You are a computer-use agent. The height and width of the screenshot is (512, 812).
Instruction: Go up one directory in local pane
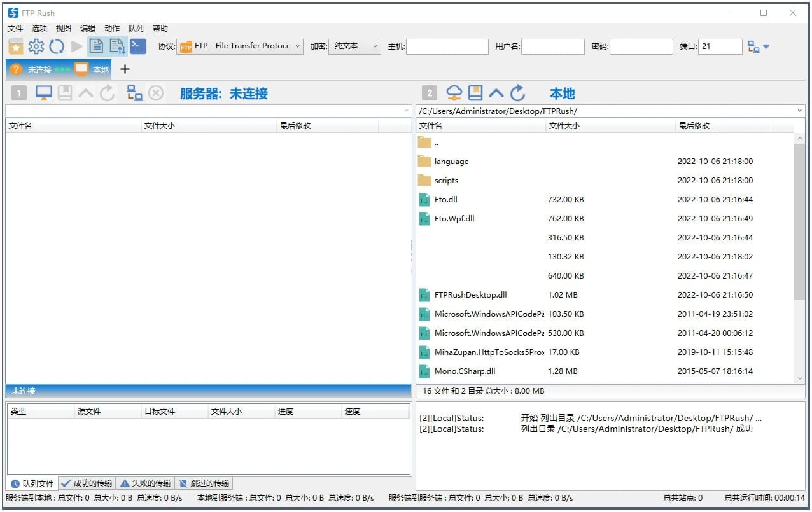point(496,93)
